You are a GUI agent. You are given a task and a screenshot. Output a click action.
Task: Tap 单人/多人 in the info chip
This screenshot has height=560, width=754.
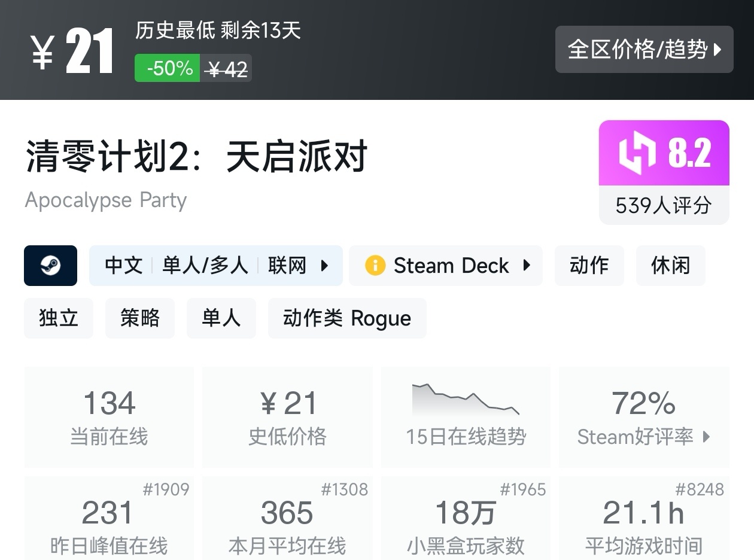tap(205, 265)
